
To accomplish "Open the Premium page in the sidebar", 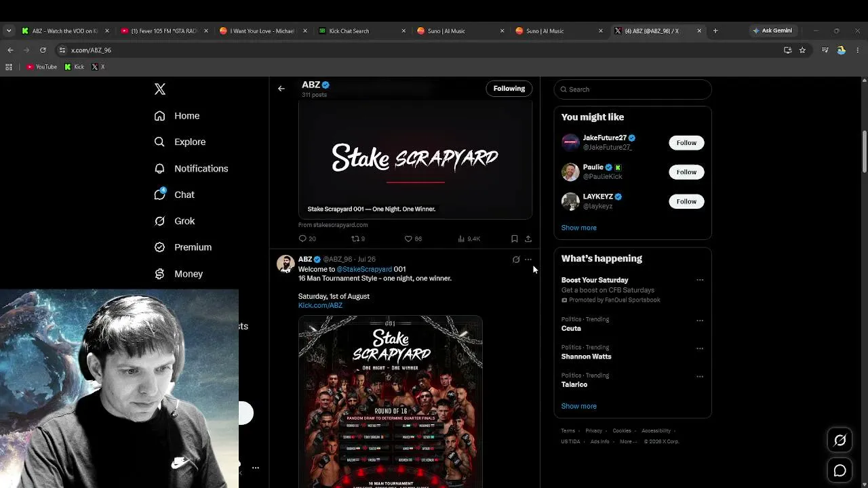I will [x=182, y=247].
